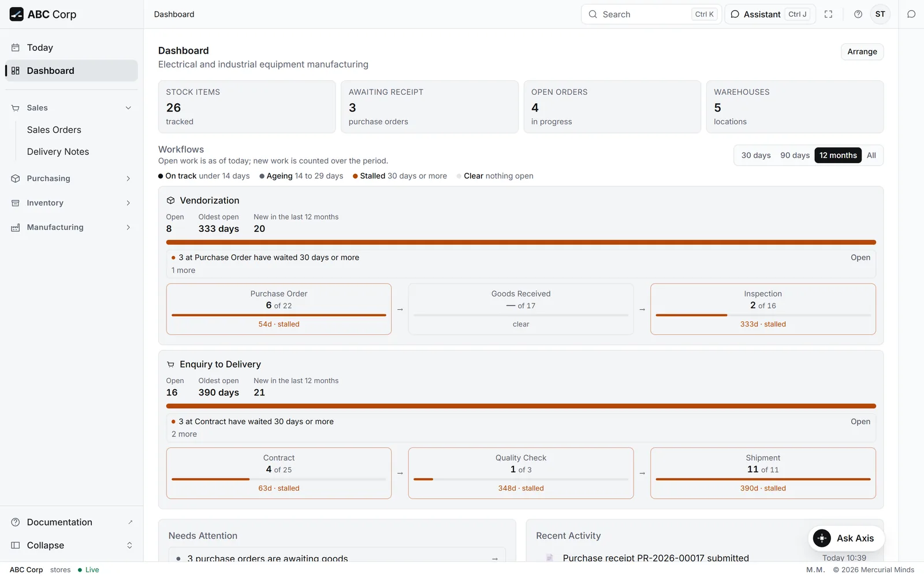The width and height of the screenshot is (924, 578).
Task: Click the Collapse sidebar panel icon
Action: tap(16, 545)
